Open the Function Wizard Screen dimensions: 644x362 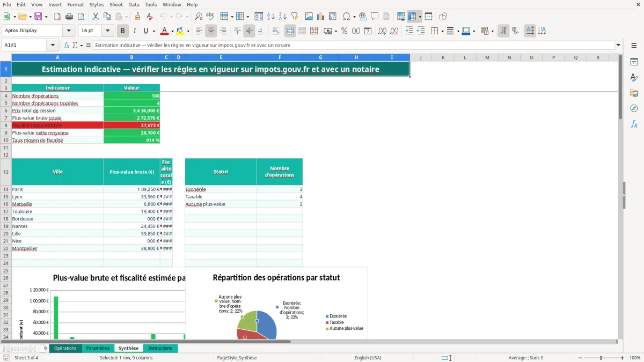[67, 46]
